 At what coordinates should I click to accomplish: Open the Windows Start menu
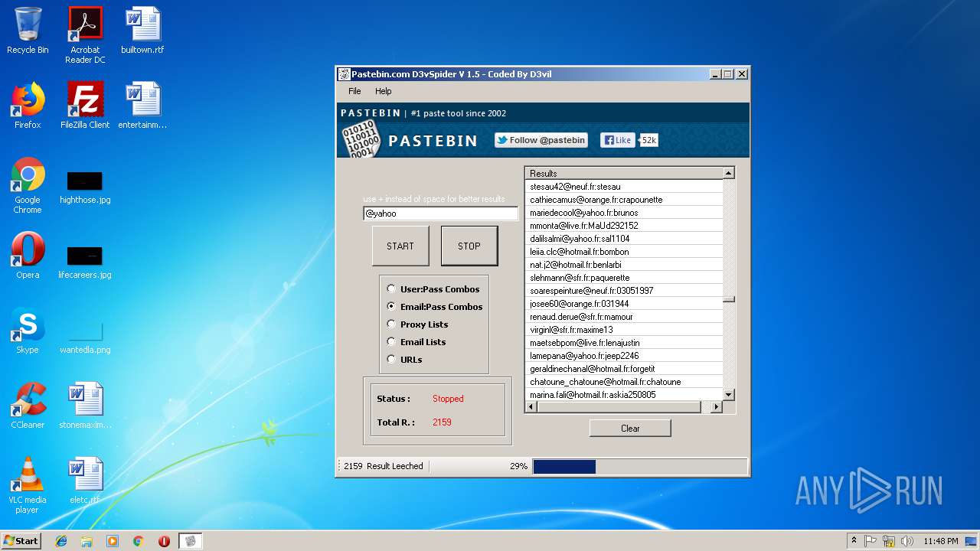click(21, 541)
